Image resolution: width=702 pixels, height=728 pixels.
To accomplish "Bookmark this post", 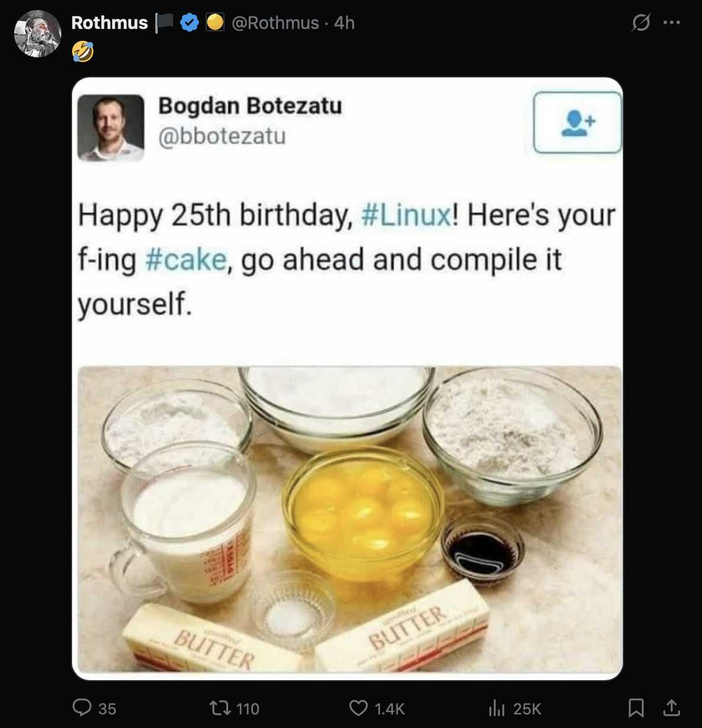I will [x=636, y=708].
